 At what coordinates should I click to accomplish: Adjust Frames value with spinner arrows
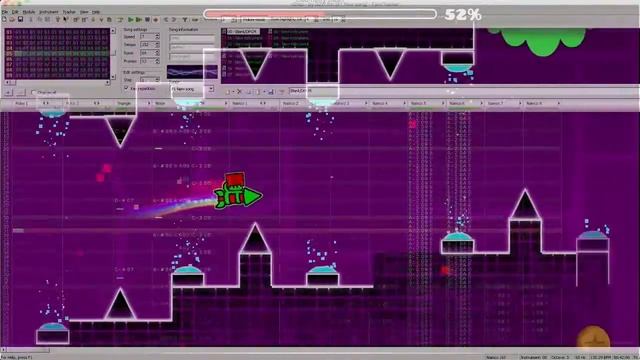click(157, 61)
